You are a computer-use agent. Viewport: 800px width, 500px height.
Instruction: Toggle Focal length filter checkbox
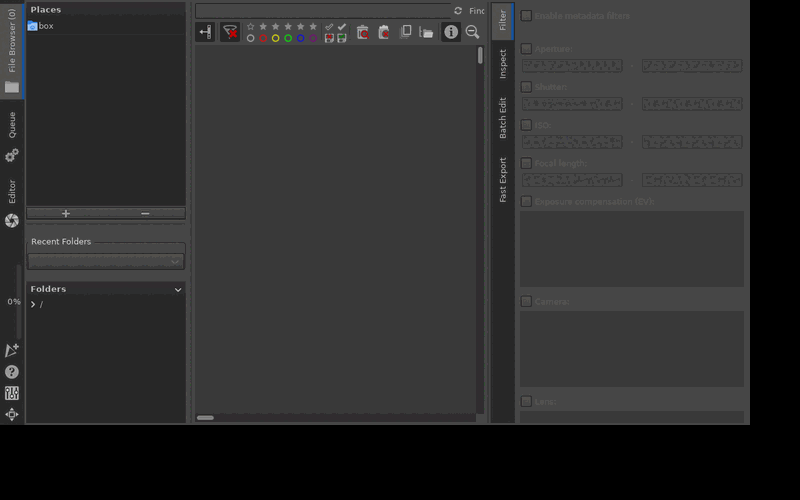(527, 163)
